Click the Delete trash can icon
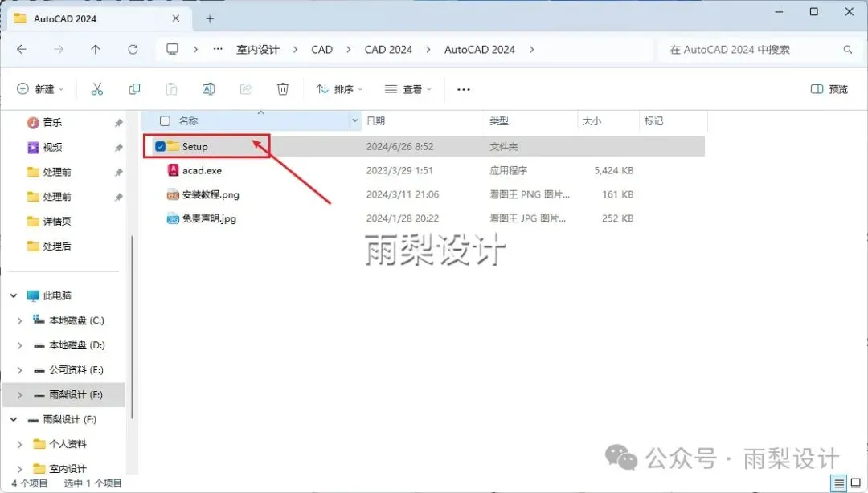868x493 pixels. click(283, 89)
